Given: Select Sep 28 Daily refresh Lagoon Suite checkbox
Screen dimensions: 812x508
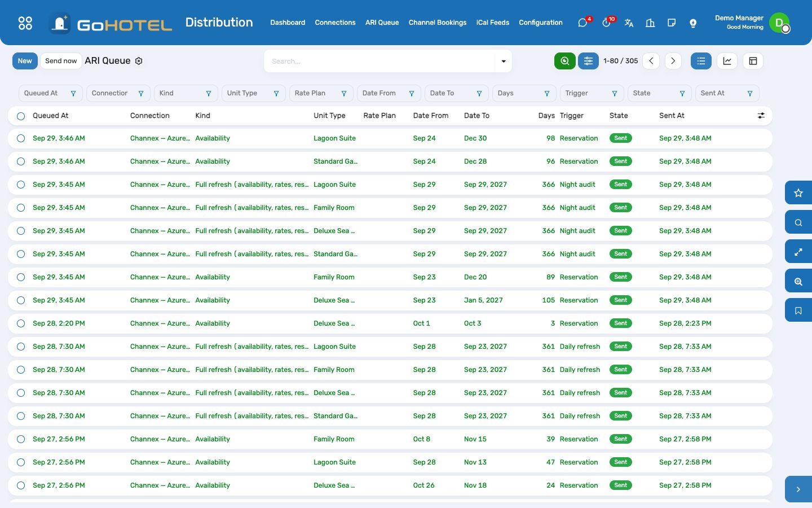Looking at the screenshot, I should pyautogui.click(x=21, y=347).
